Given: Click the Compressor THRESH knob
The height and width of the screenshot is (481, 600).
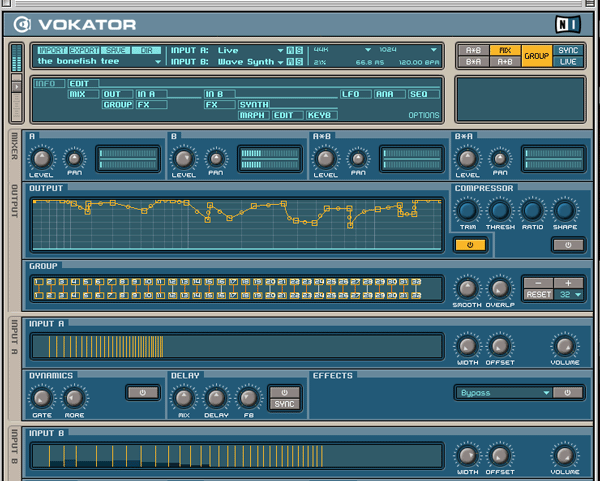Looking at the screenshot, I should coord(500,210).
